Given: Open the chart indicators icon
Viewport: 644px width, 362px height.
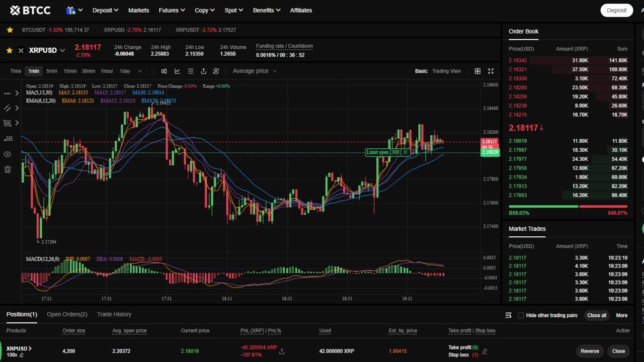Looking at the screenshot, I should 177,71.
